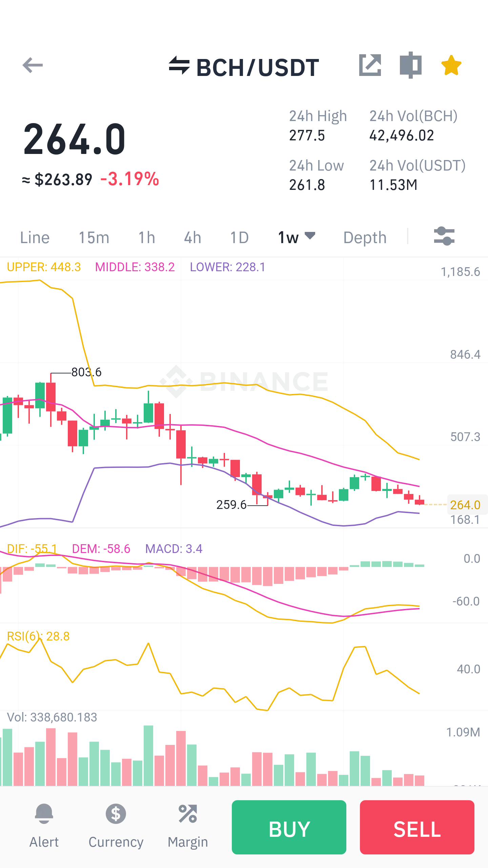This screenshot has width=488, height=868.
Task: Tap the red SELL button
Action: pos(417,827)
